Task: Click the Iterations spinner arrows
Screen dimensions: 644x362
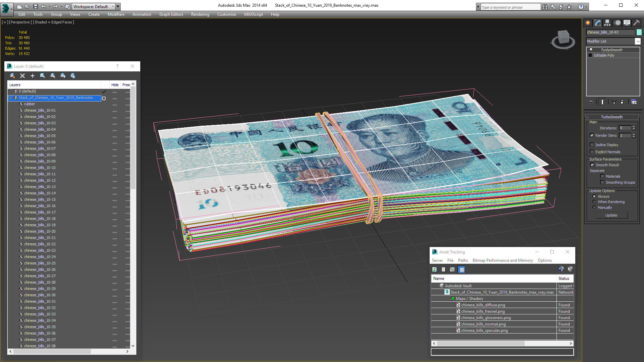Action: (634, 128)
